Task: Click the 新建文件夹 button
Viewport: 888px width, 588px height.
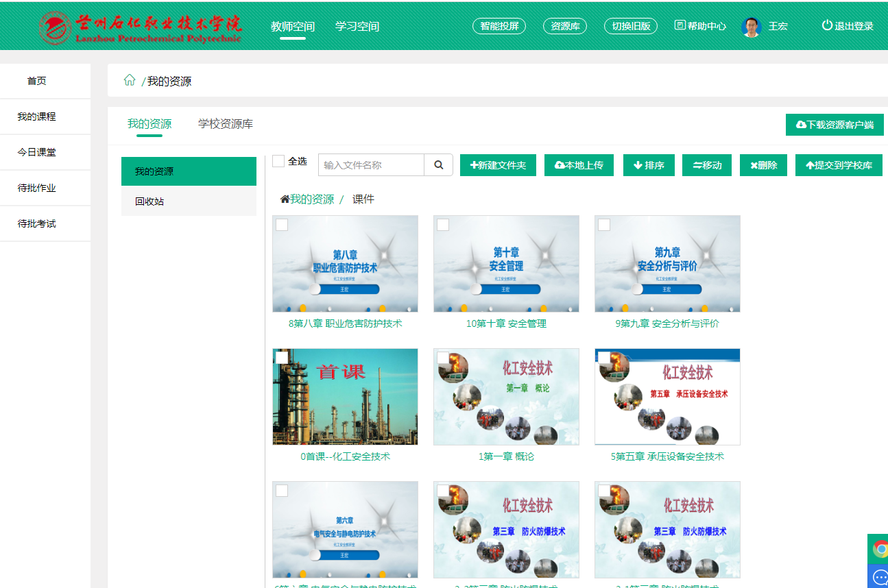Action: coord(498,165)
